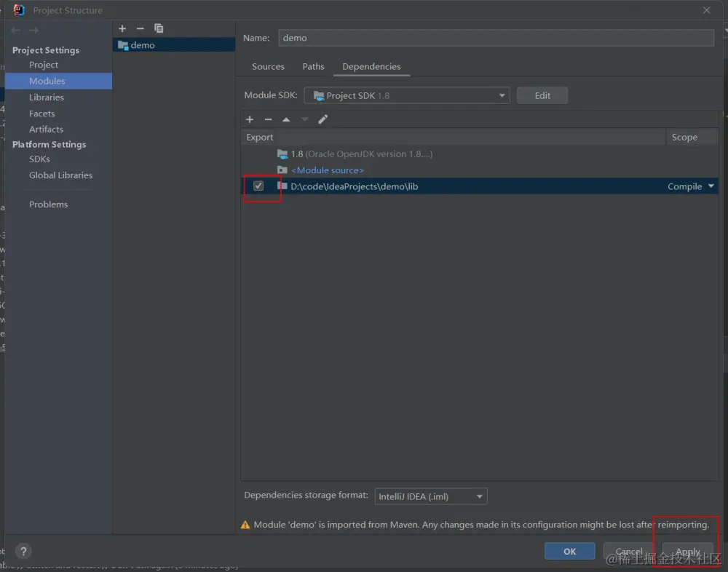Open the Problems section
This screenshot has height=572, width=728.
coord(48,204)
